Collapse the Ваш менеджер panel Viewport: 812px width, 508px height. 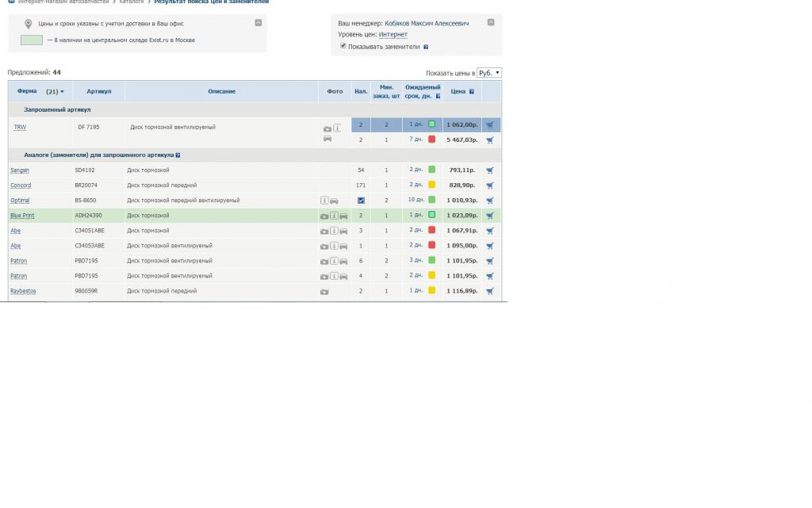click(x=491, y=22)
